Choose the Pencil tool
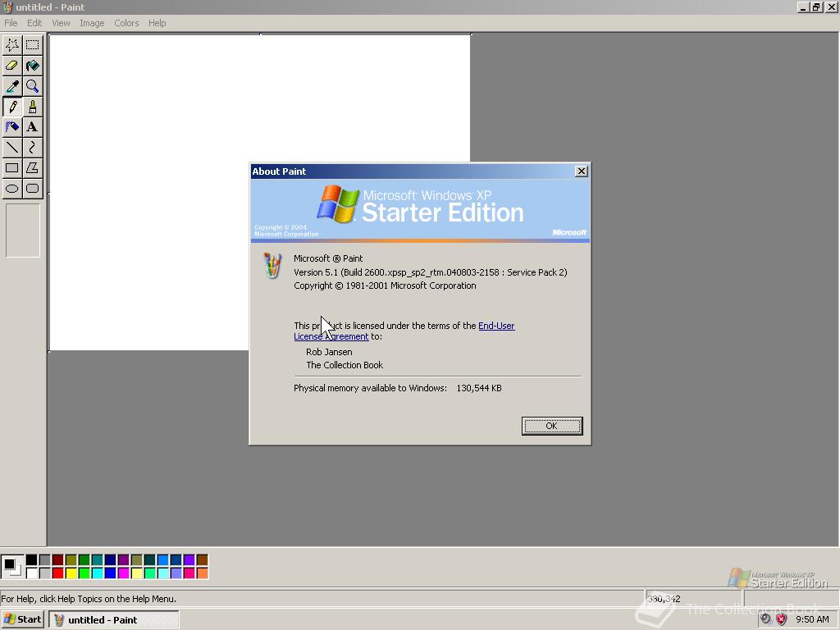Viewport: 840px width, 630px height. coord(12,107)
